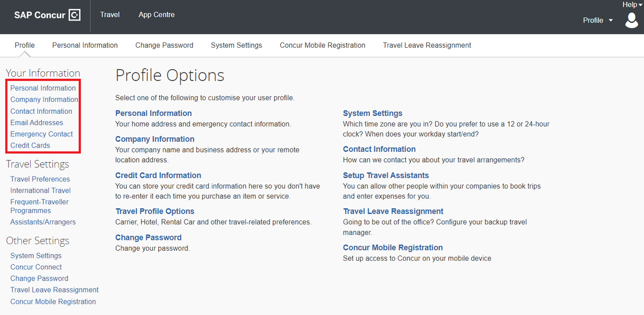Switch to the Personal Information tab

tap(85, 45)
